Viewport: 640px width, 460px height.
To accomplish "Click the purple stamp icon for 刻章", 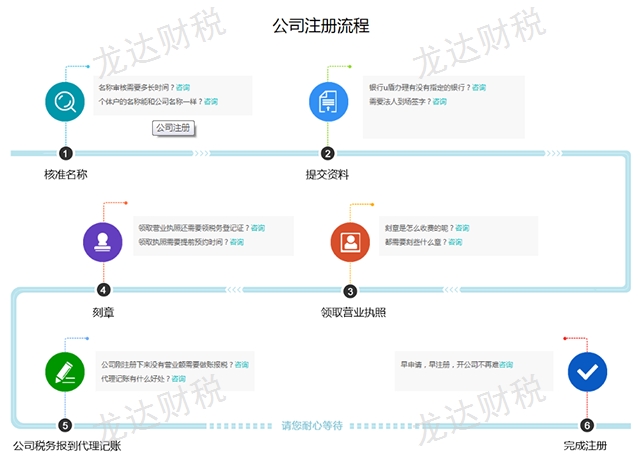I will click(102, 242).
